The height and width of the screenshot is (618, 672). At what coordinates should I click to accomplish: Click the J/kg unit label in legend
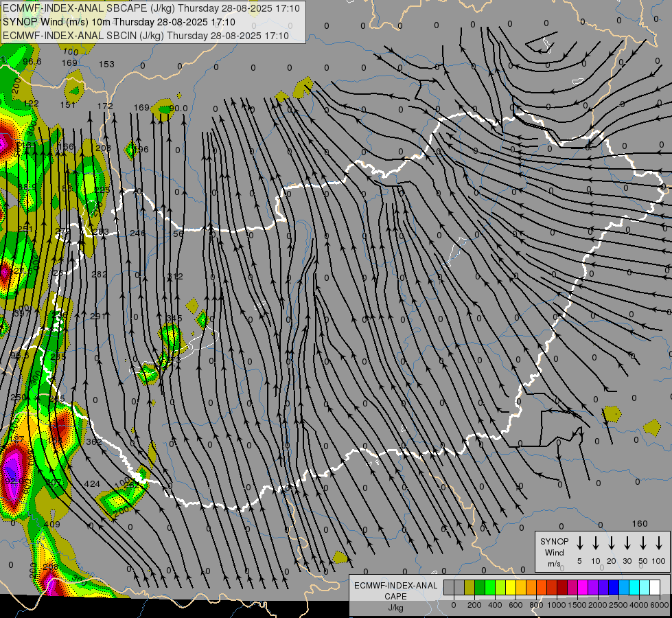395,608
